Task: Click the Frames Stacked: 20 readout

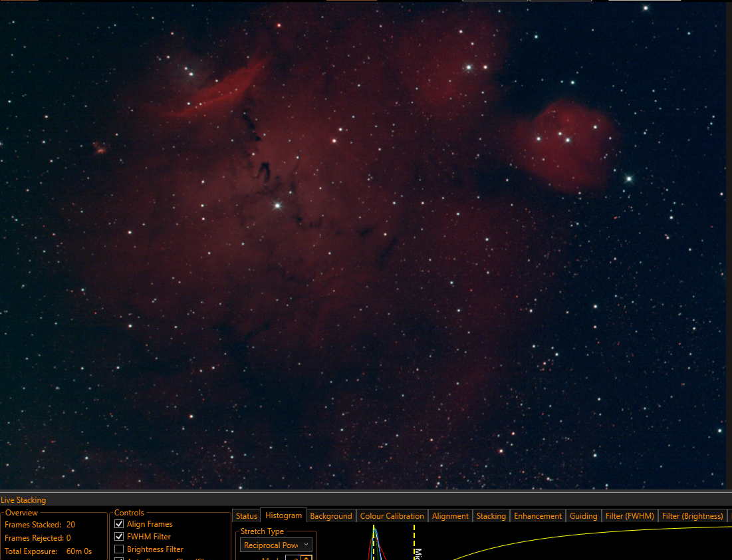Action: (40, 525)
